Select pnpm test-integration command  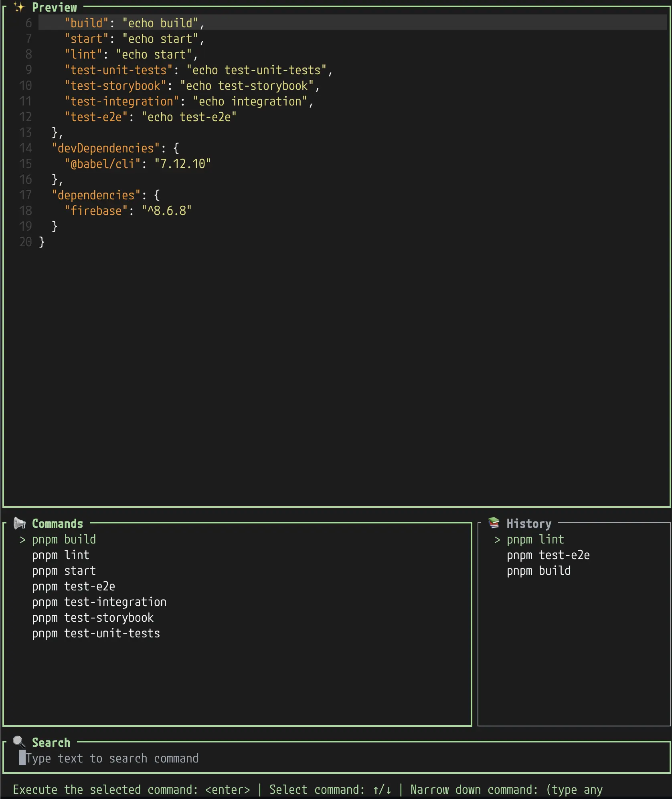[99, 602]
